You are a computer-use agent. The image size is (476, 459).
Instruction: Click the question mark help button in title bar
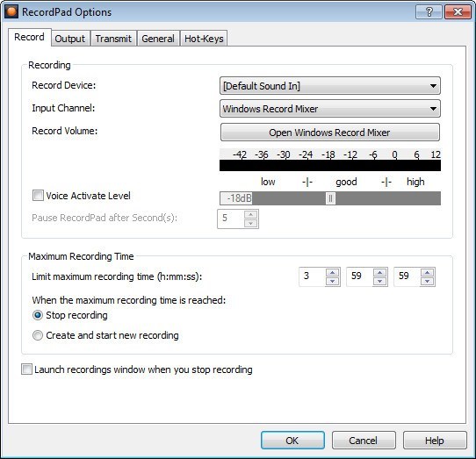[429, 11]
